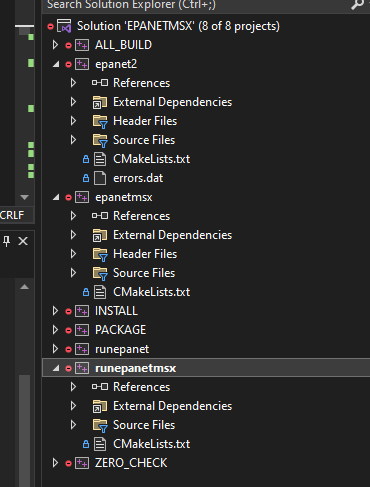Screen dimensions: 370x487
Task: Select the PACKAGE project name
Action: pos(120,330)
